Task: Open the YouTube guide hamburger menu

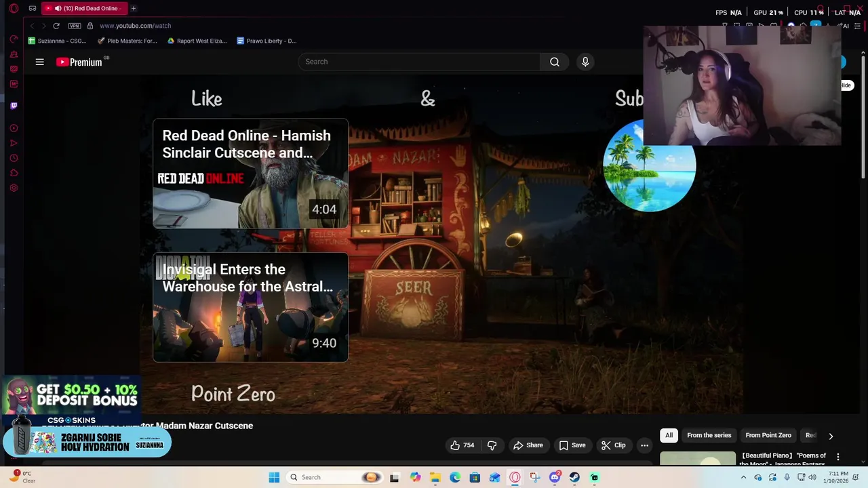Action: (x=40, y=62)
